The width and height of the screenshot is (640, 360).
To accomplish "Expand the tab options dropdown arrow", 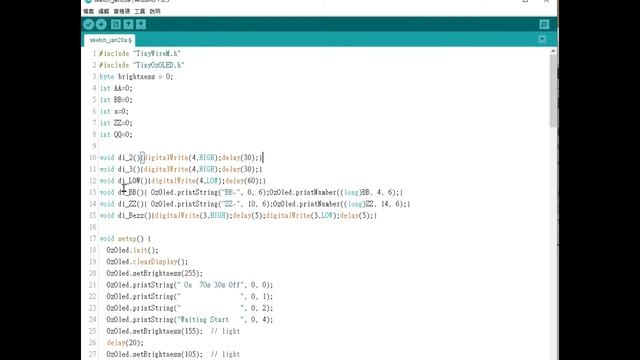I will click(x=542, y=39).
